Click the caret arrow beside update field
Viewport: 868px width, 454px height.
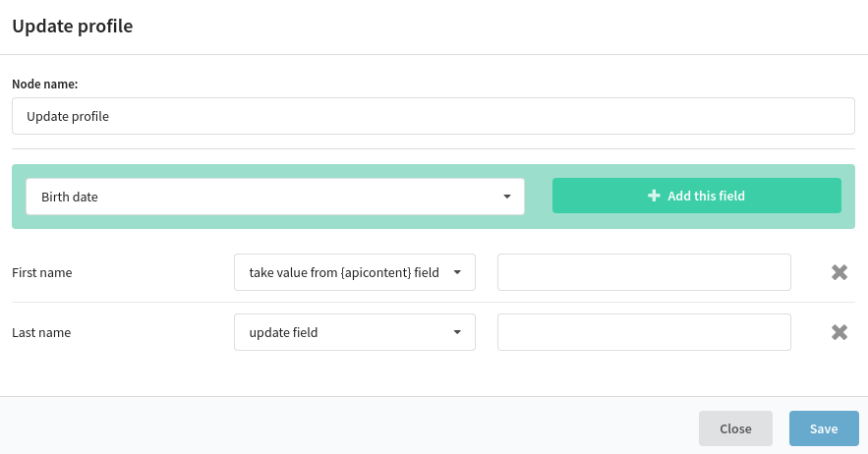click(x=457, y=332)
